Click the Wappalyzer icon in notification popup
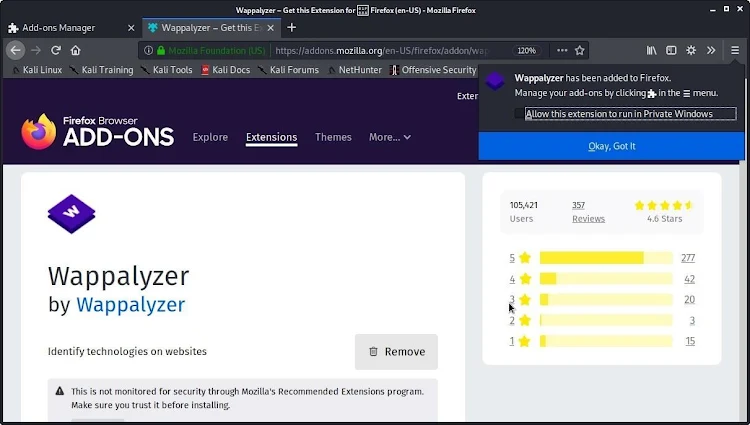The height and width of the screenshot is (425, 750). click(495, 81)
